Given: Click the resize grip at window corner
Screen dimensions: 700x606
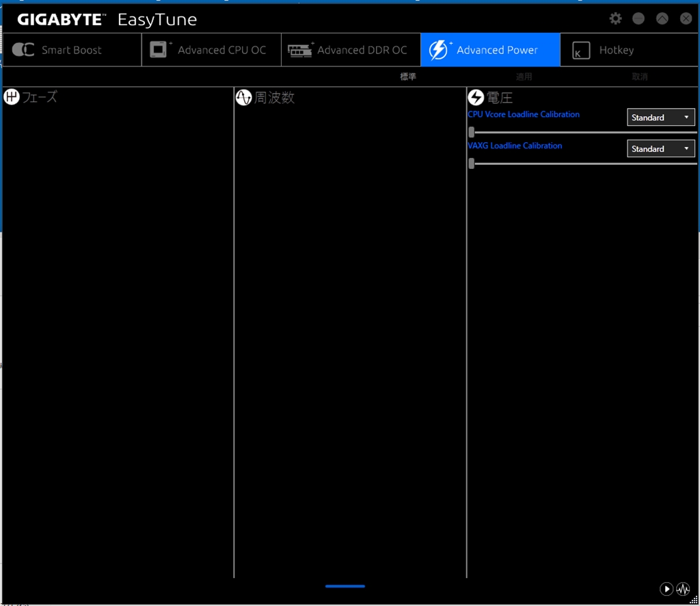Looking at the screenshot, I should pos(694,601).
